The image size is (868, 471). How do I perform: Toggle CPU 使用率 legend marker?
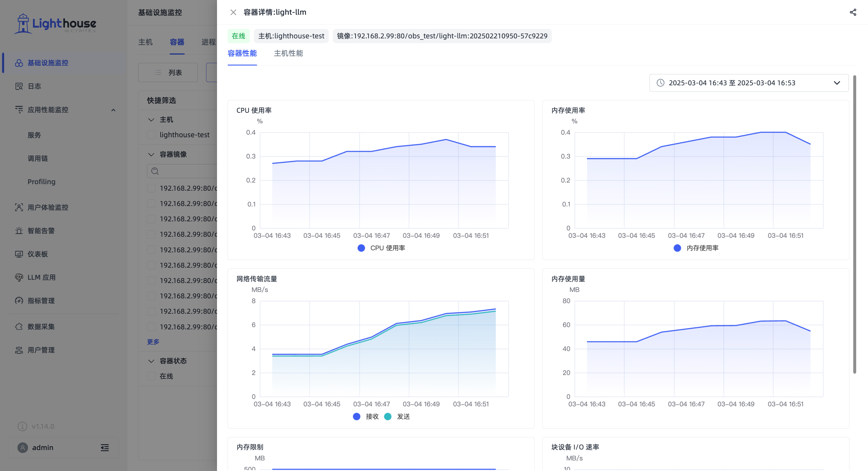pyautogui.click(x=361, y=248)
